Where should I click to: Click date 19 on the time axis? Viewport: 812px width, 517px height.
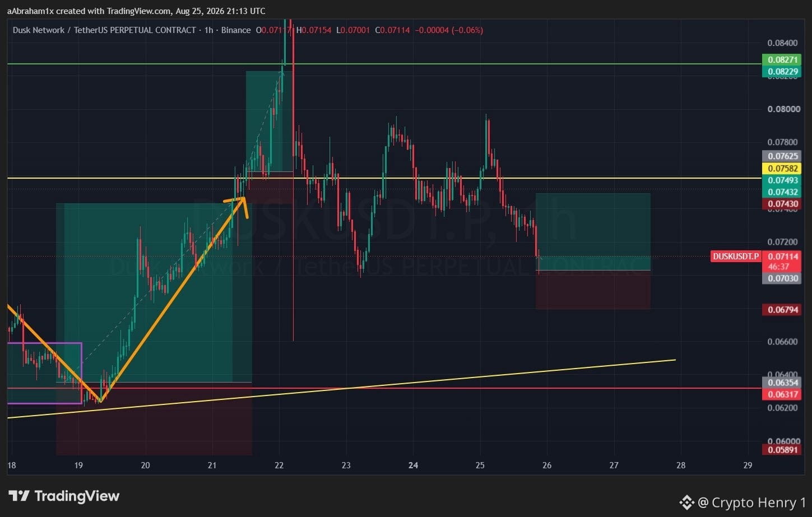click(78, 465)
